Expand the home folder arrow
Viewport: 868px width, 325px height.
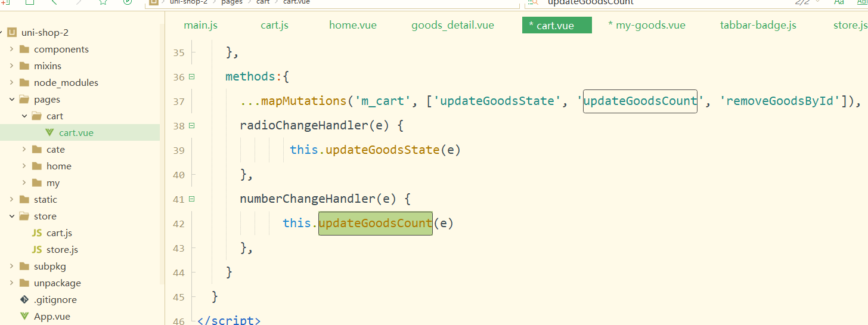point(24,166)
